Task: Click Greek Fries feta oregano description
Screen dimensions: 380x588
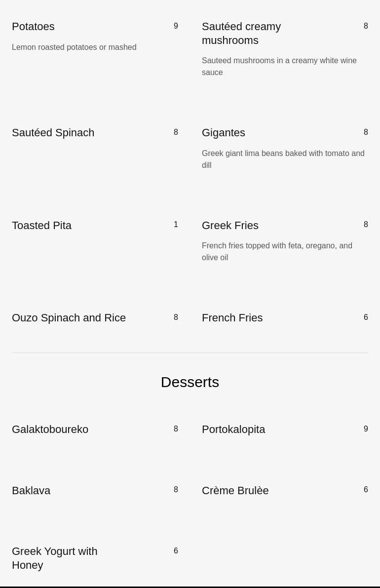Action: tap(277, 251)
